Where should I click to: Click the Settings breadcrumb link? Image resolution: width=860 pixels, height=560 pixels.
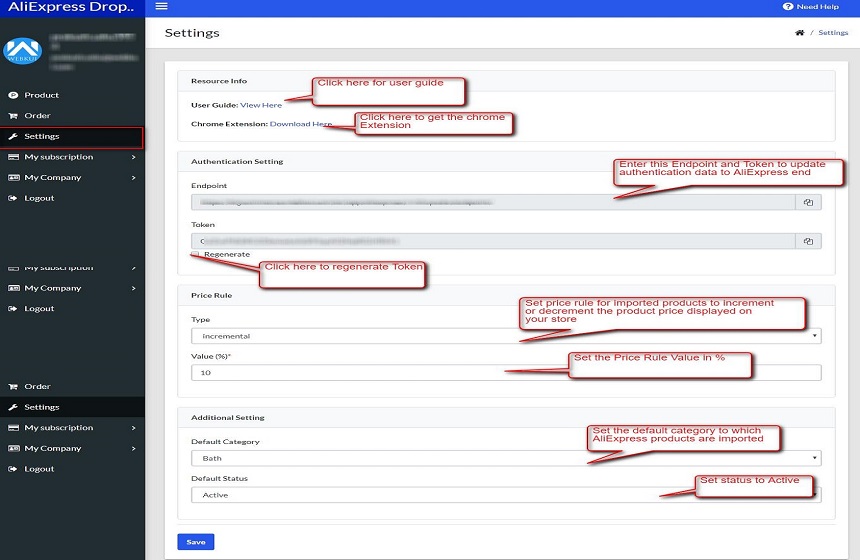coord(833,33)
